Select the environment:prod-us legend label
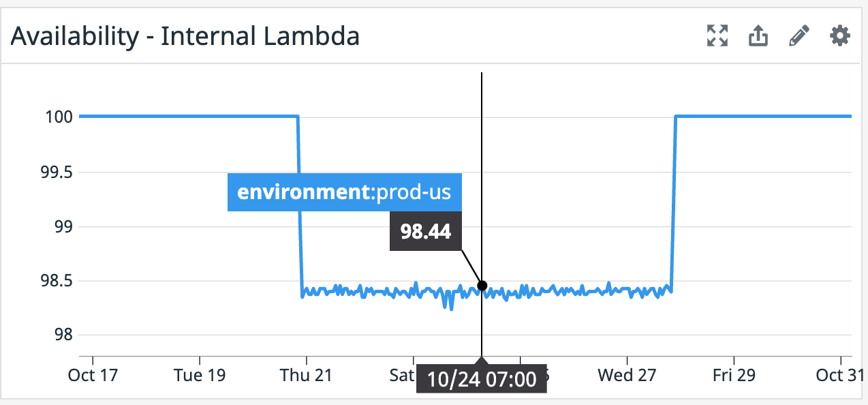Screen dimensions: 868x405 (344, 192)
